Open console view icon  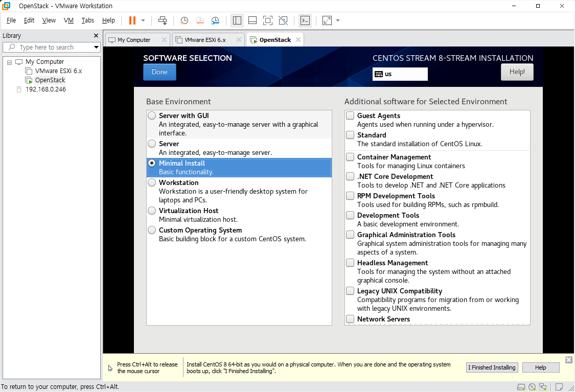click(305, 20)
